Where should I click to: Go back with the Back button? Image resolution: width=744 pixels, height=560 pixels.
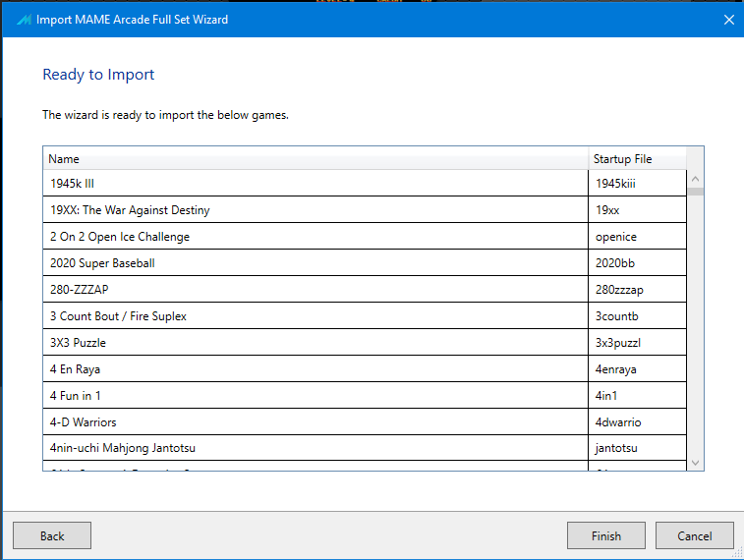pos(52,535)
